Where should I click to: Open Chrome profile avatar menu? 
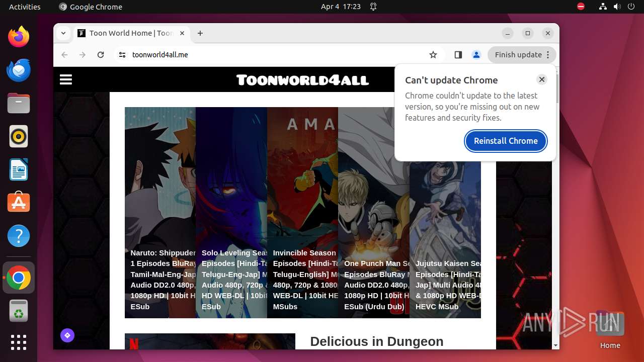pos(476,55)
